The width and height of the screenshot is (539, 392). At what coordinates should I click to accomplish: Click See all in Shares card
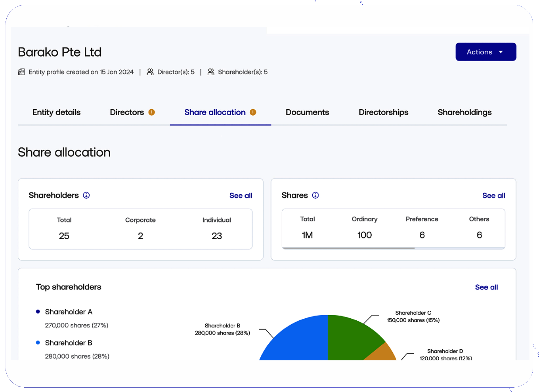point(493,196)
